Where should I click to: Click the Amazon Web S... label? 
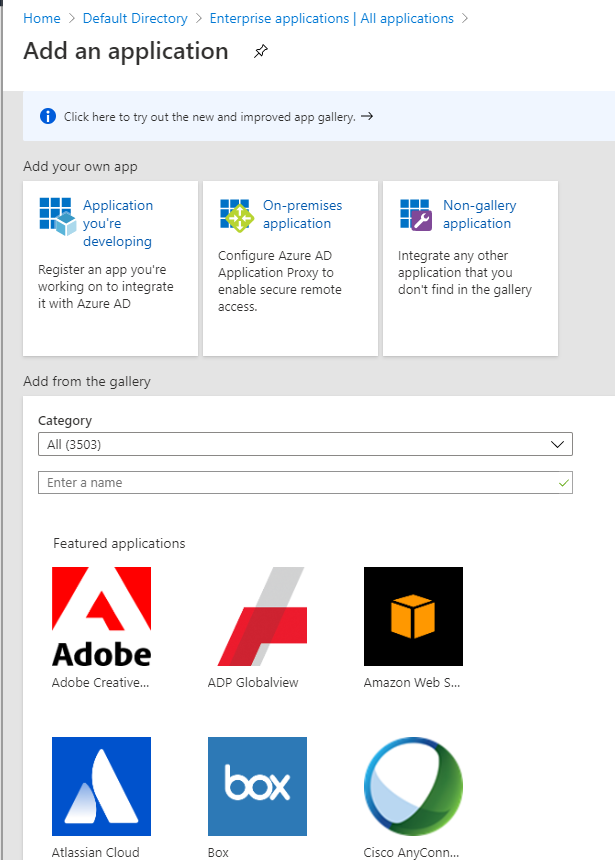click(x=412, y=682)
